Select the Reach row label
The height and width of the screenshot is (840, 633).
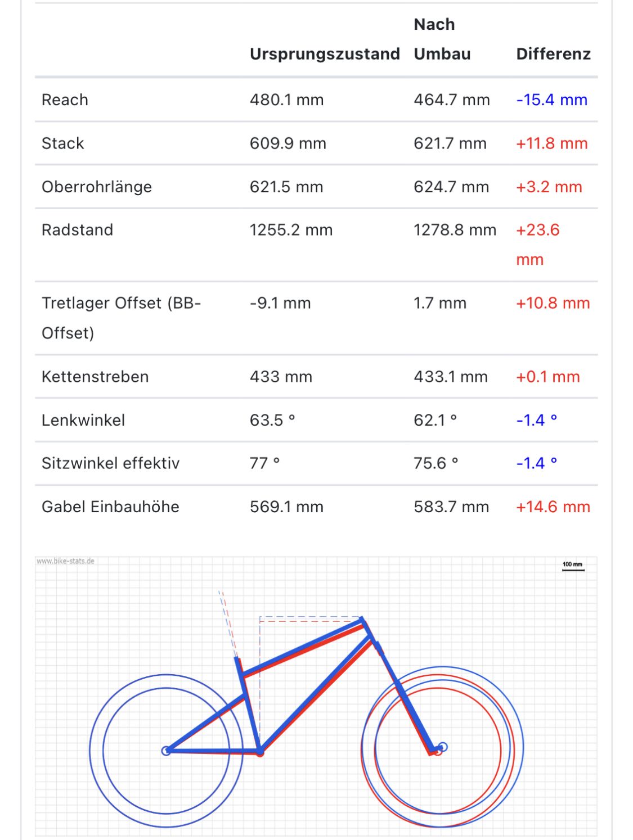(x=65, y=100)
